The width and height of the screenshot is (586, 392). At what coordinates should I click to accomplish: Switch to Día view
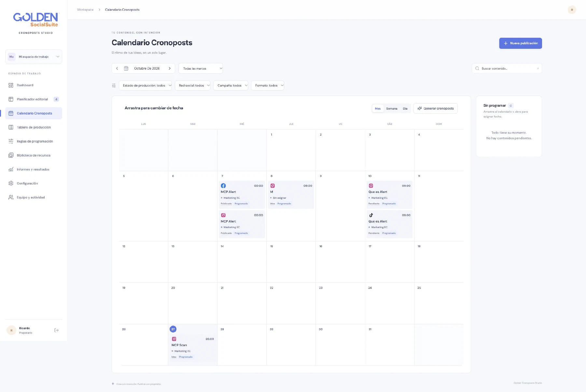click(405, 109)
